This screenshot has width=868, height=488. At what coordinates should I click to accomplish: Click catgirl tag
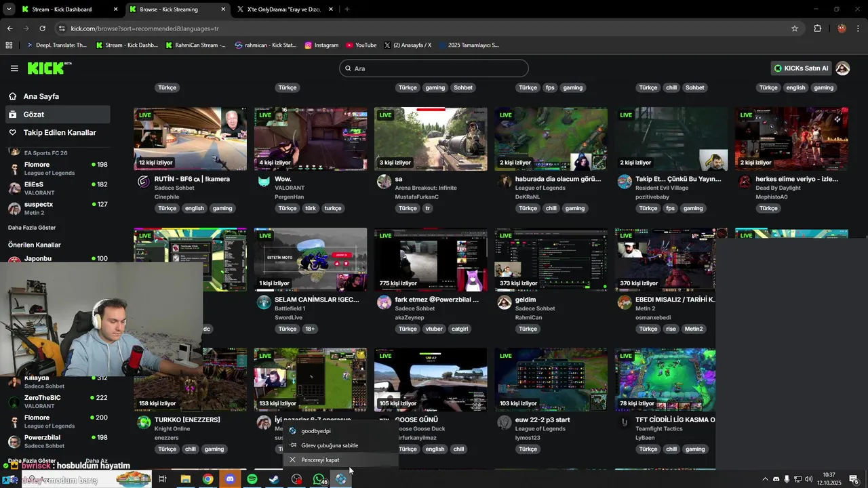tap(460, 329)
